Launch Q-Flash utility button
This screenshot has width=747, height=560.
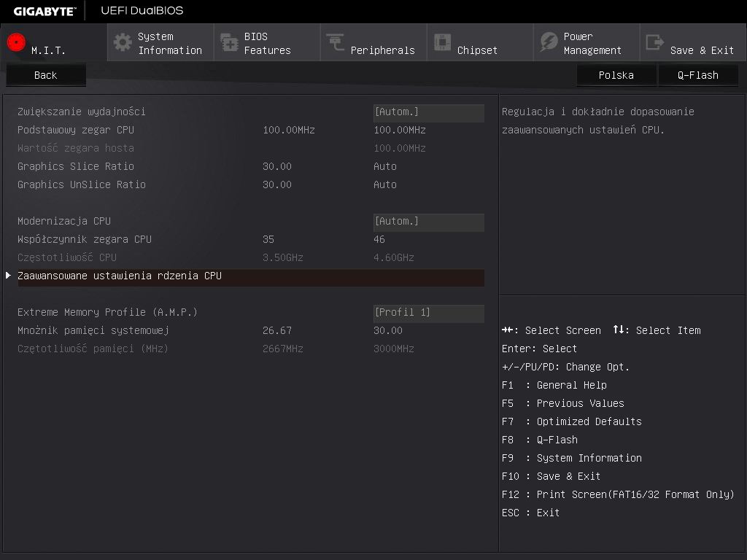(697, 75)
